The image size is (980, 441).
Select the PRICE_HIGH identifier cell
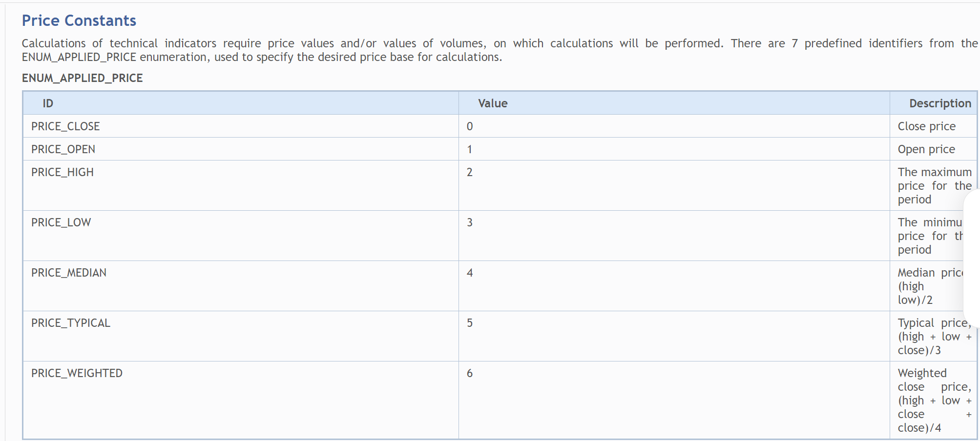[x=63, y=172]
